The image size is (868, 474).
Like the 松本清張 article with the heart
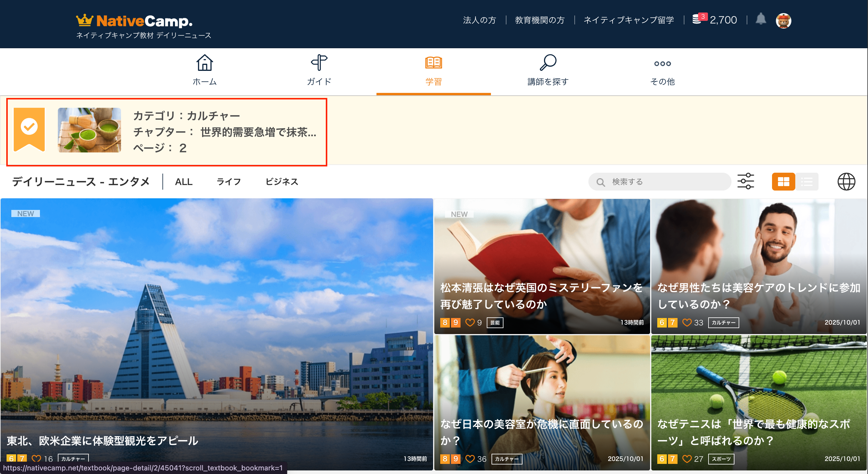470,322
